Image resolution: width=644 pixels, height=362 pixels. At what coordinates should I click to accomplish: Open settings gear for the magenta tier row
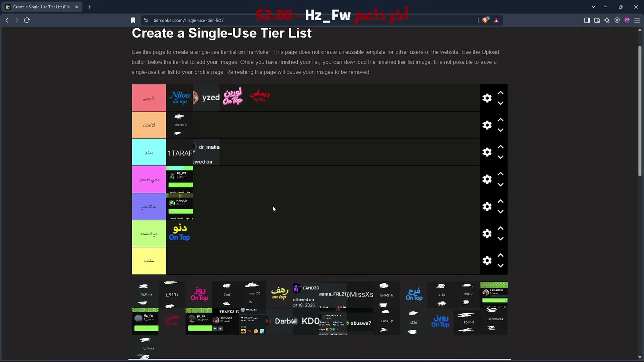pos(487,179)
